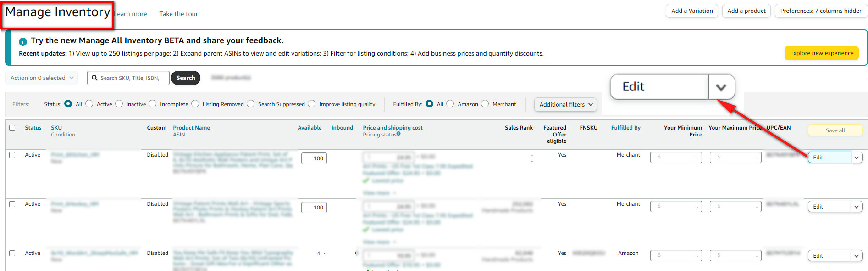Screen dimensions: 868x271
Task: Expand the Edit arrow for the first row
Action: click(857, 158)
